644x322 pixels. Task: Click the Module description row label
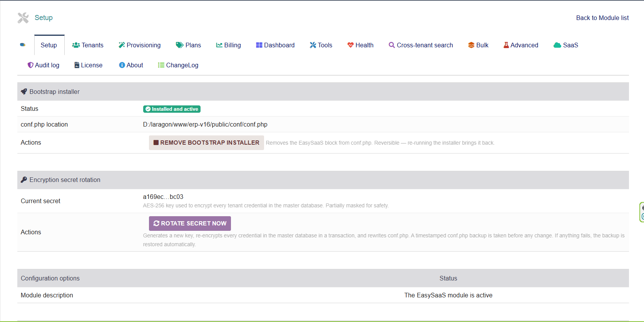click(47, 295)
